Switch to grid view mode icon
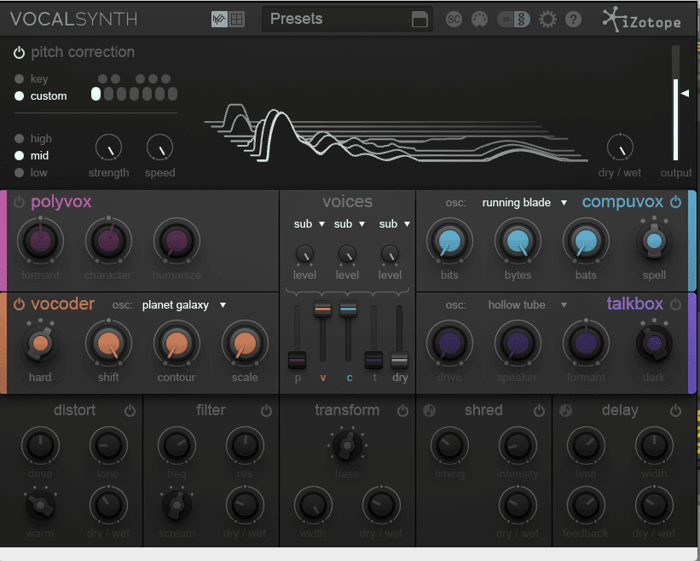This screenshot has height=561, width=700. point(237,19)
